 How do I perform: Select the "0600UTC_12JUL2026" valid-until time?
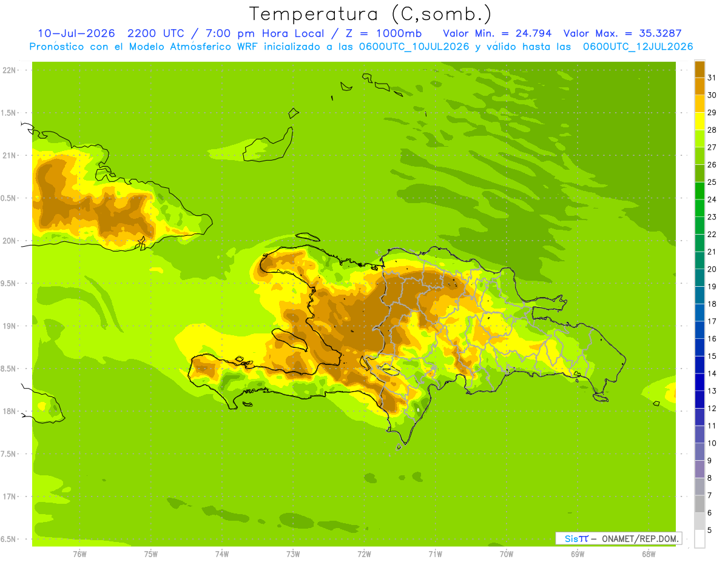pyautogui.click(x=638, y=47)
